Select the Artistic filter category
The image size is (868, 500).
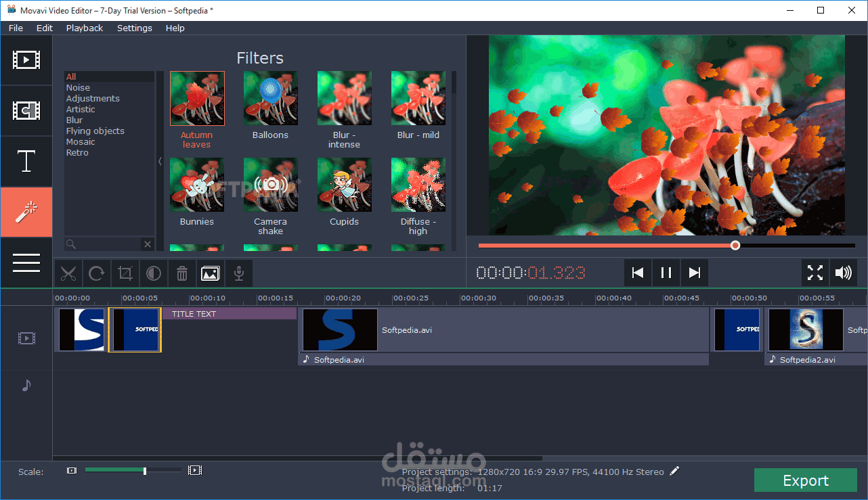(110, 109)
